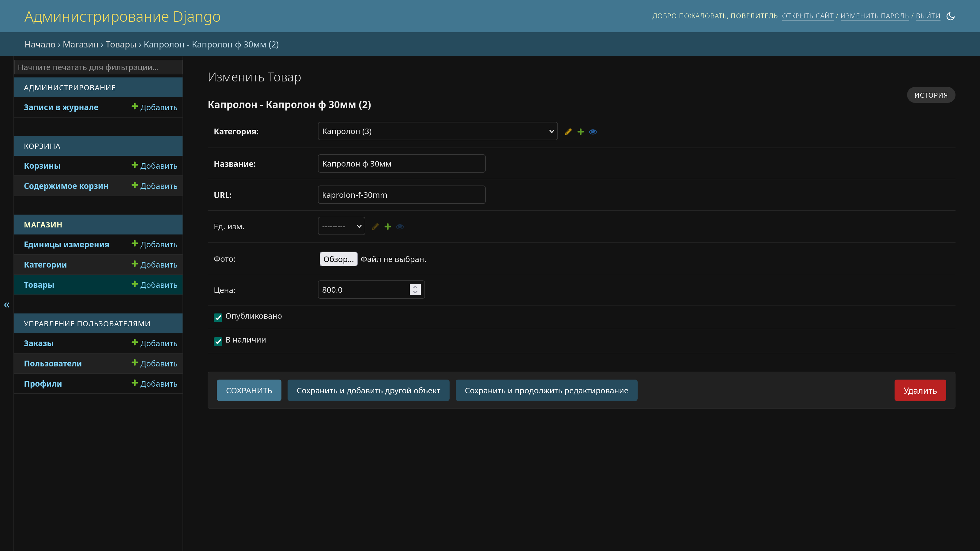This screenshot has width=980, height=551.
Task: Click Обзор... to choose a photo
Action: point(339,259)
